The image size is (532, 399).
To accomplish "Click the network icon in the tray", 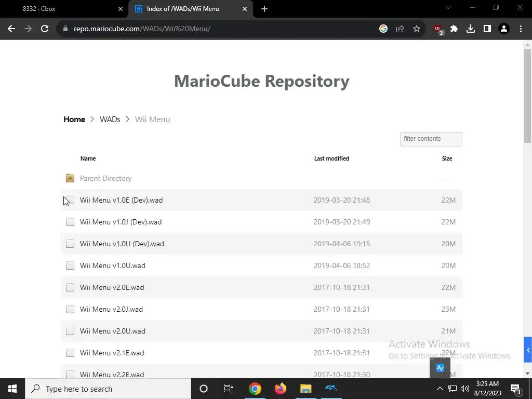I will click(x=453, y=389).
